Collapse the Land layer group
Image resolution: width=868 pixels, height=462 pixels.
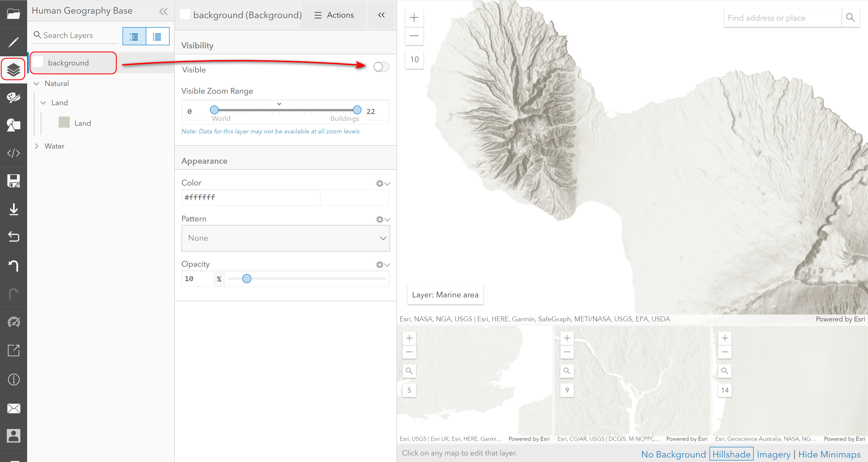[43, 103]
